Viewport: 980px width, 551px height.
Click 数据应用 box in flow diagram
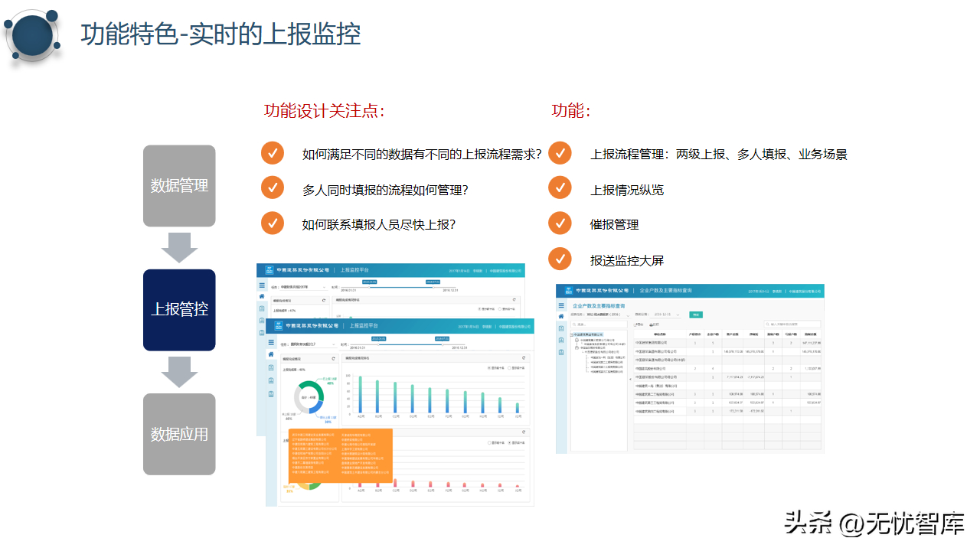179,434
